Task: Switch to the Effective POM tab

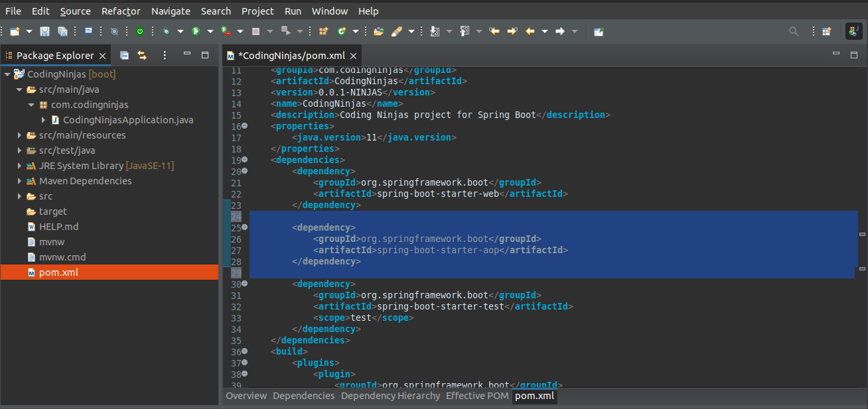Action: tap(476, 396)
